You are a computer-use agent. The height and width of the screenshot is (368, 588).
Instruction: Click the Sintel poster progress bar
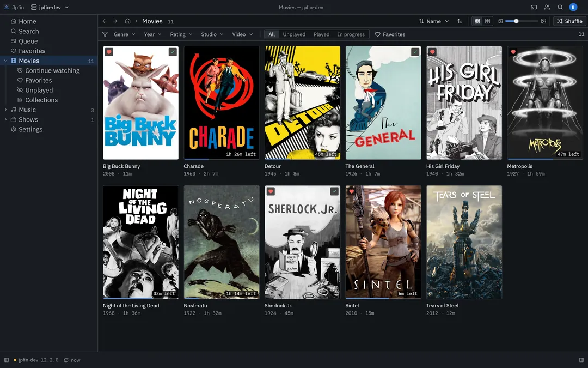coord(383,298)
